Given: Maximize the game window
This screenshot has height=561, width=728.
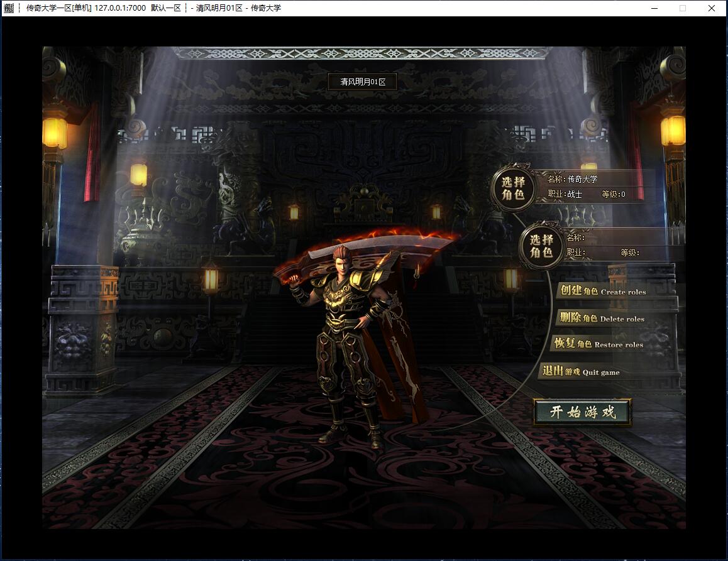Looking at the screenshot, I should 683,8.
